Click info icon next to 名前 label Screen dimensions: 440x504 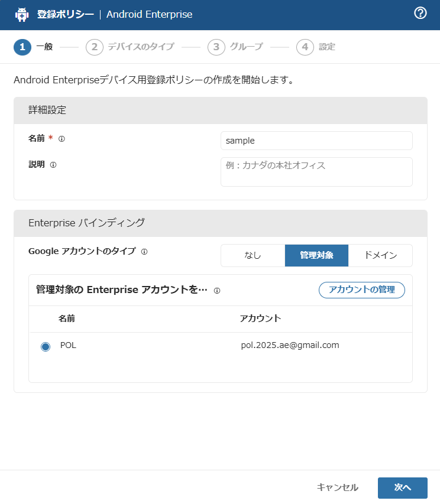click(x=62, y=139)
